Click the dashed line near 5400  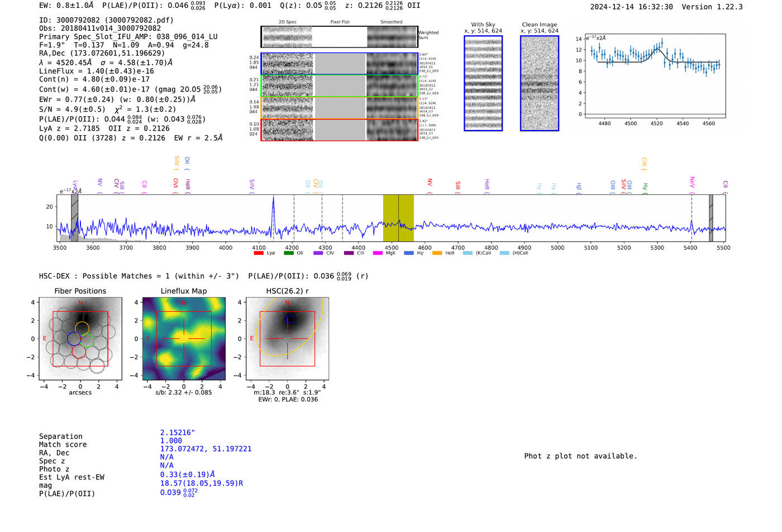click(x=692, y=218)
